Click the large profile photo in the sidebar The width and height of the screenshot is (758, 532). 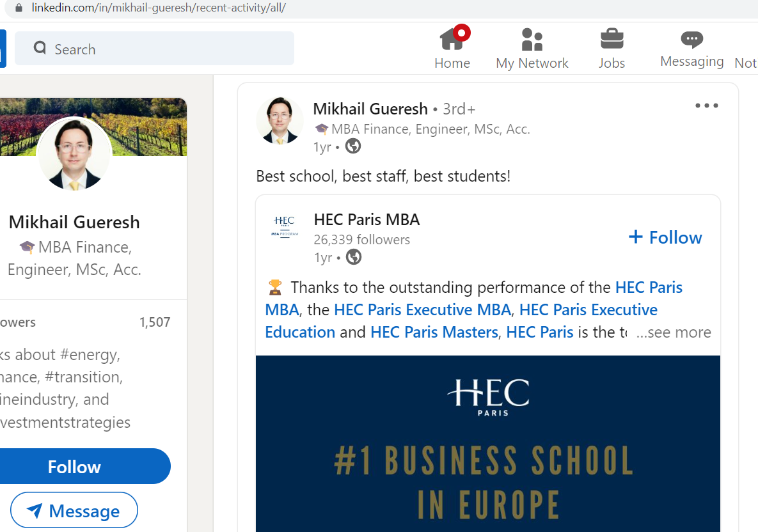click(x=74, y=154)
